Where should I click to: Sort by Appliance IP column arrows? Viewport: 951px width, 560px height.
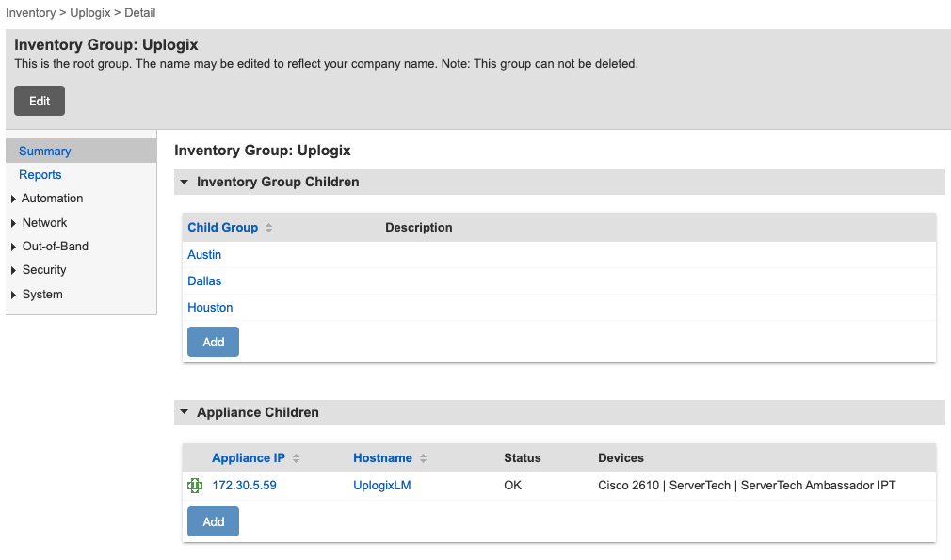pos(296,458)
